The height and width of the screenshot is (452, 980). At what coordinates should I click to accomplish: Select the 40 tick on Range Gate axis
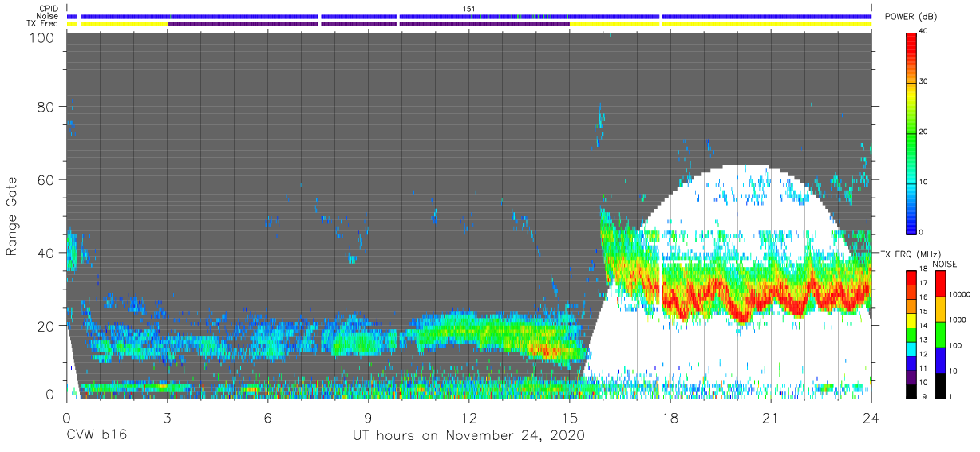[x=45, y=253]
